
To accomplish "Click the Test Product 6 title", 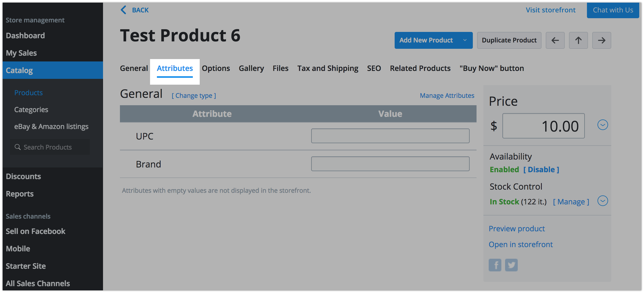I will (180, 36).
